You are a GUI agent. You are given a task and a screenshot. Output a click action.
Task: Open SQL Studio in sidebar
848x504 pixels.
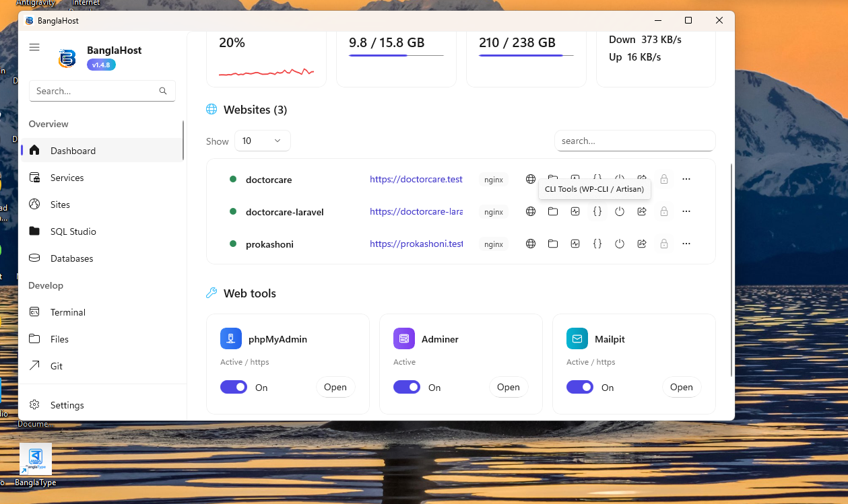tap(102, 231)
